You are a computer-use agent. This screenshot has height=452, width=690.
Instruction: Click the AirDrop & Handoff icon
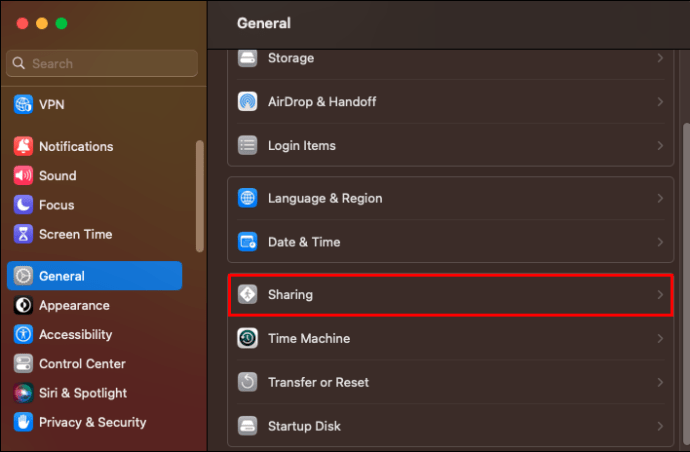click(x=248, y=102)
